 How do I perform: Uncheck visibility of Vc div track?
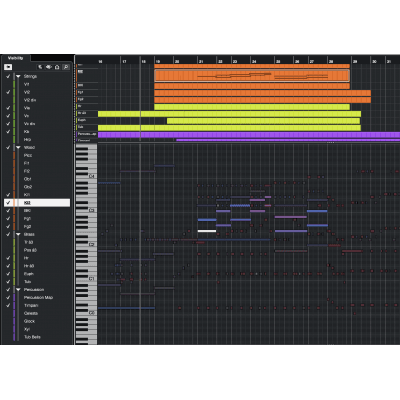point(8,124)
